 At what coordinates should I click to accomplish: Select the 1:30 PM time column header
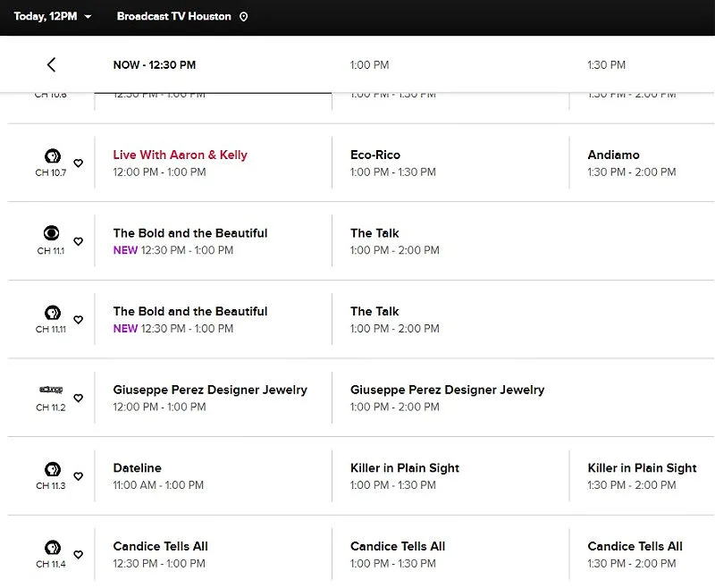tap(606, 65)
